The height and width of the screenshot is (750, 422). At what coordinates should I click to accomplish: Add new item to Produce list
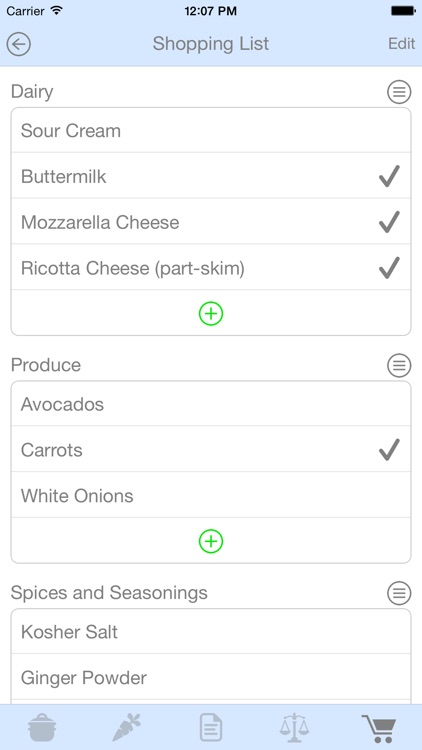point(211,541)
